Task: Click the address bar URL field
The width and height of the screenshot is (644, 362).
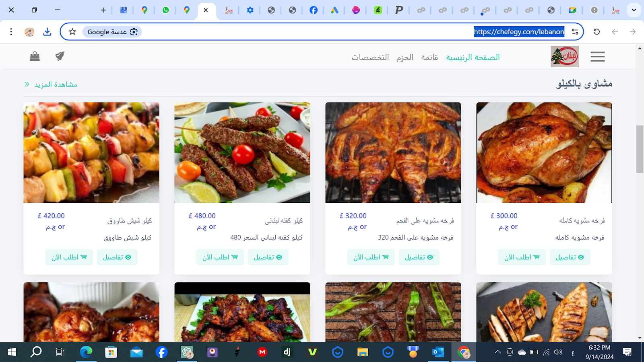Action: point(518,31)
